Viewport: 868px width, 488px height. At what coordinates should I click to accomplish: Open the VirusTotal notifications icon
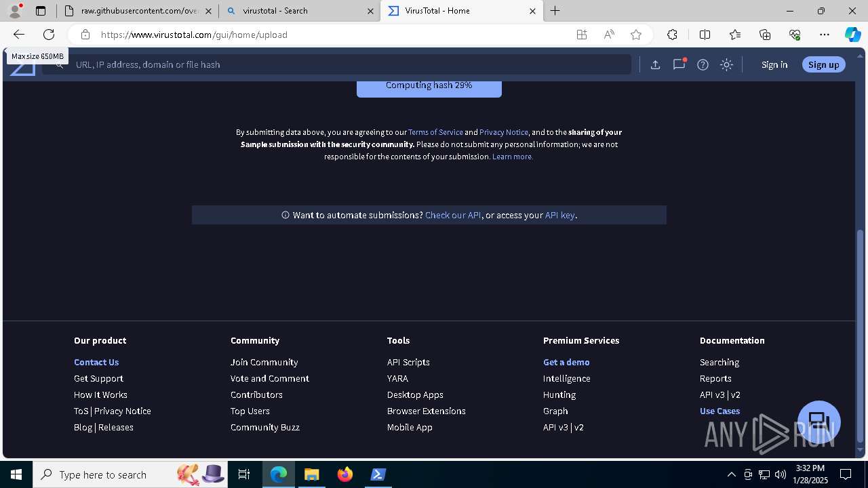coord(679,64)
